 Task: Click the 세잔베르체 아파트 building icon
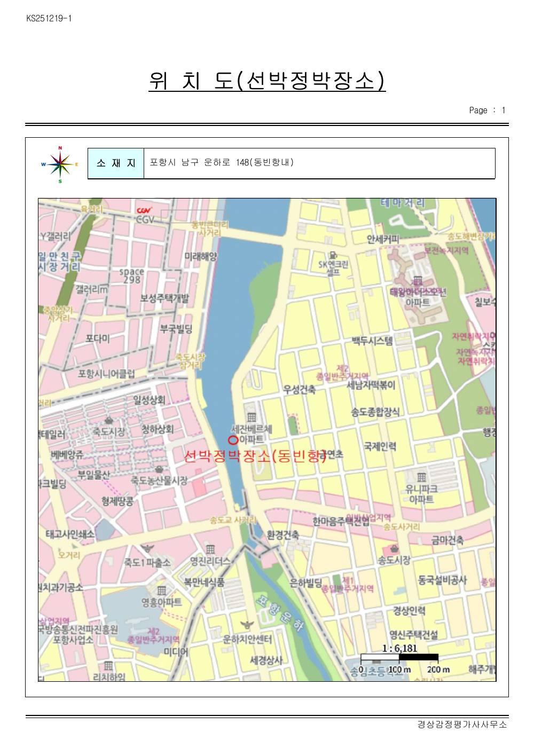click(x=251, y=418)
